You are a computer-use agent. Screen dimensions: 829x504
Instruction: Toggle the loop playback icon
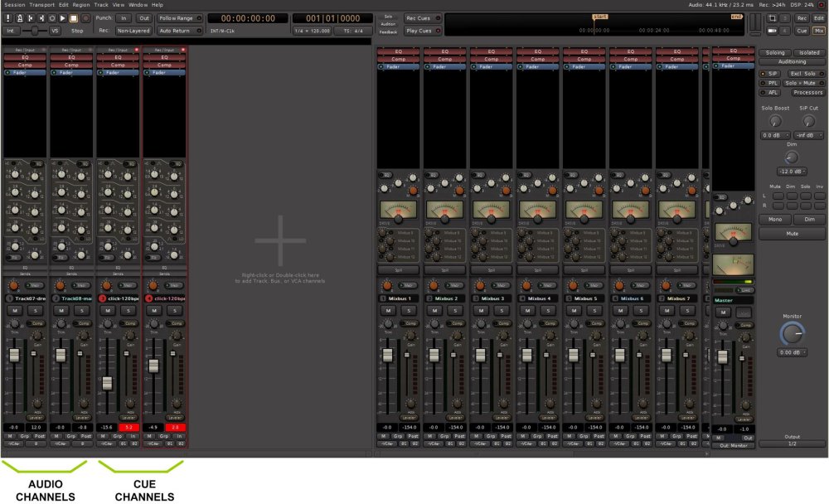52,17
